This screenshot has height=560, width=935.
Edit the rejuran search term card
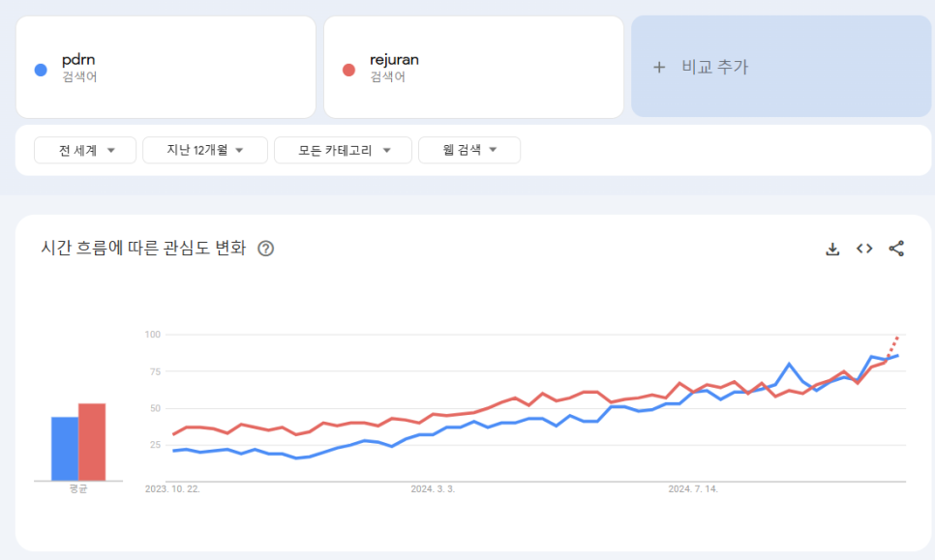473,68
